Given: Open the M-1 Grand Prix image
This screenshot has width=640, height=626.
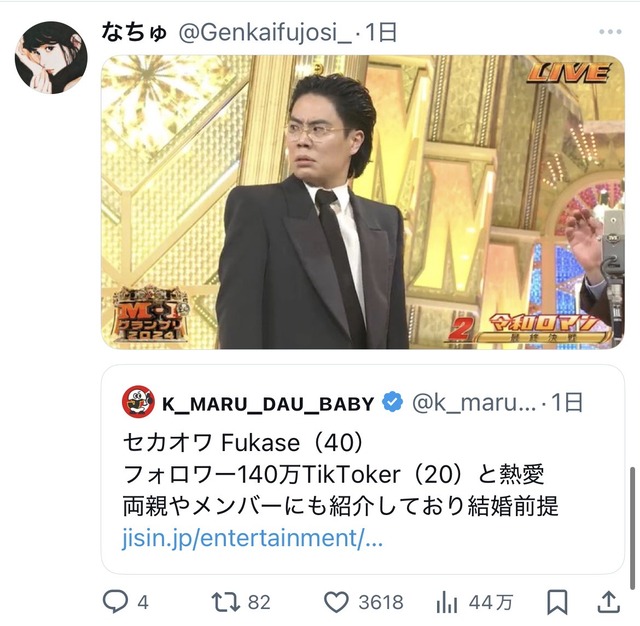Looking at the screenshot, I should pyautogui.click(x=362, y=202).
